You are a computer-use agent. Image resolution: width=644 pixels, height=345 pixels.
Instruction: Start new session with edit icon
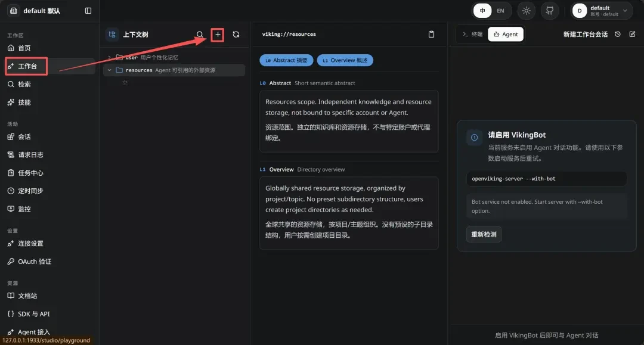633,34
